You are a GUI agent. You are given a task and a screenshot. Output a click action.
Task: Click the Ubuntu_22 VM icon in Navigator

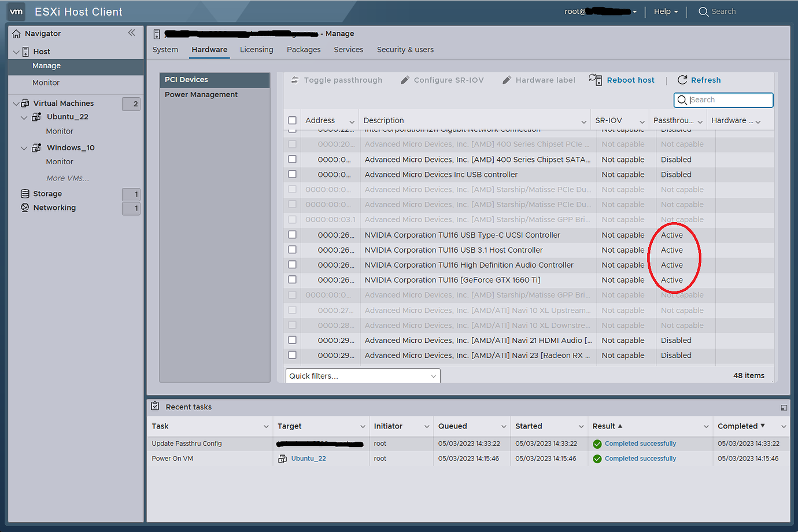(x=36, y=117)
